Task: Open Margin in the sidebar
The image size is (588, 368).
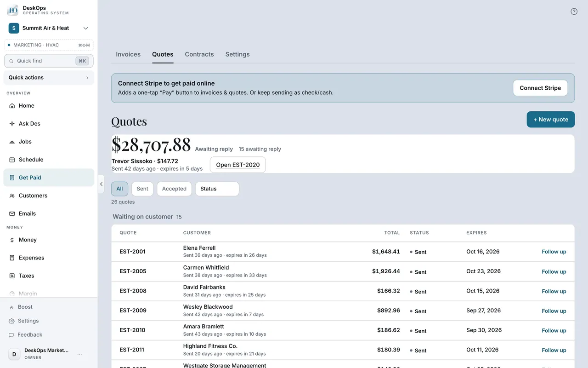Action: [x=49, y=293]
